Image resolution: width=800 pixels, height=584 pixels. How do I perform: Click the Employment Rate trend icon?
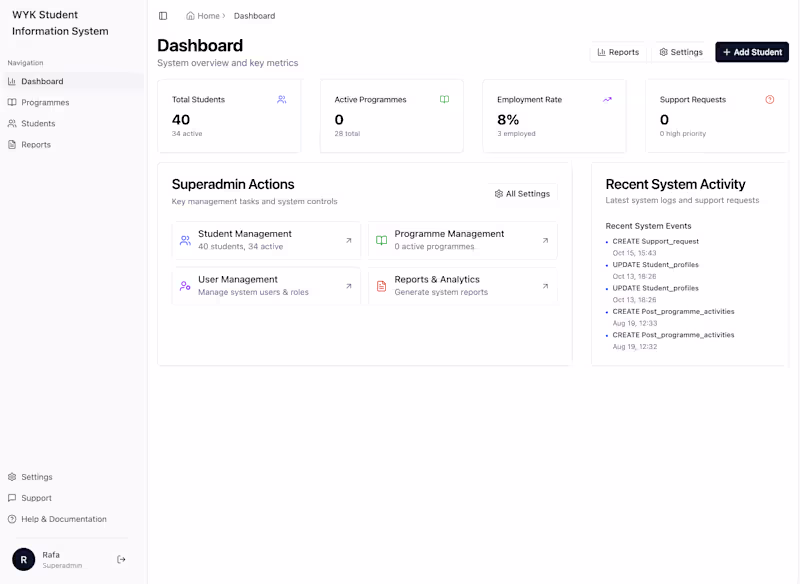click(x=607, y=100)
